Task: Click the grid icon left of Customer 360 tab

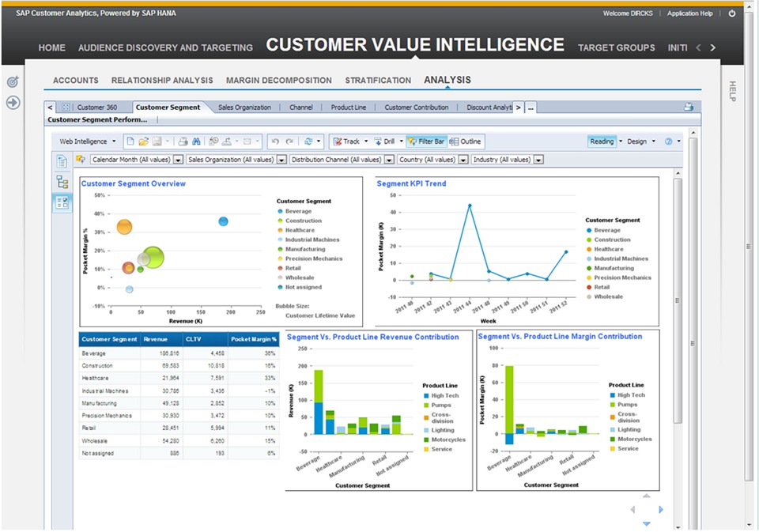Action: (66, 107)
